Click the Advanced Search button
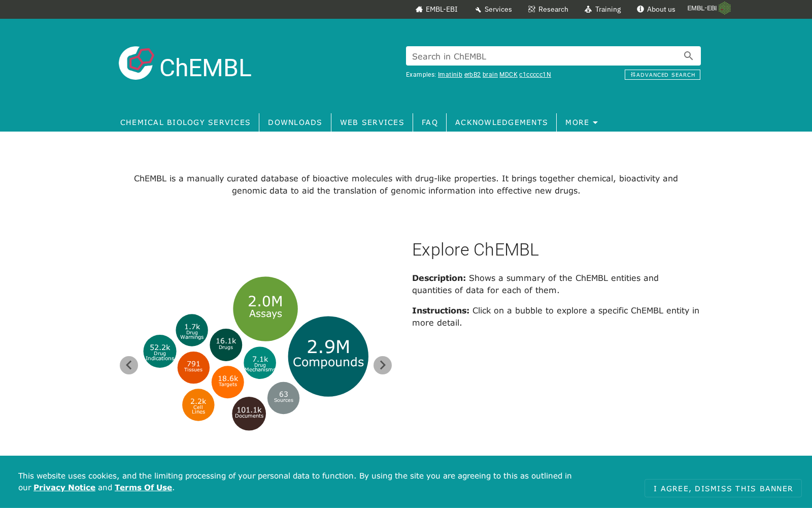812x508 pixels. point(662,75)
